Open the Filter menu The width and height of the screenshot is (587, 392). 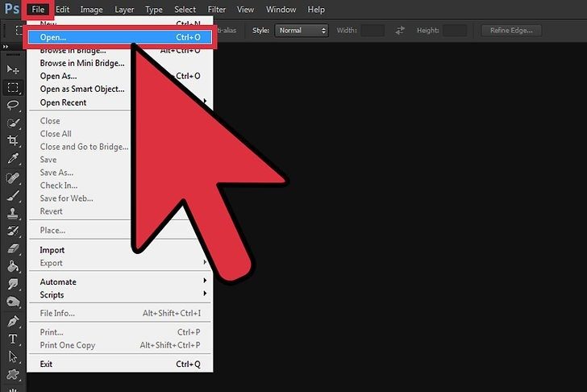(217, 10)
